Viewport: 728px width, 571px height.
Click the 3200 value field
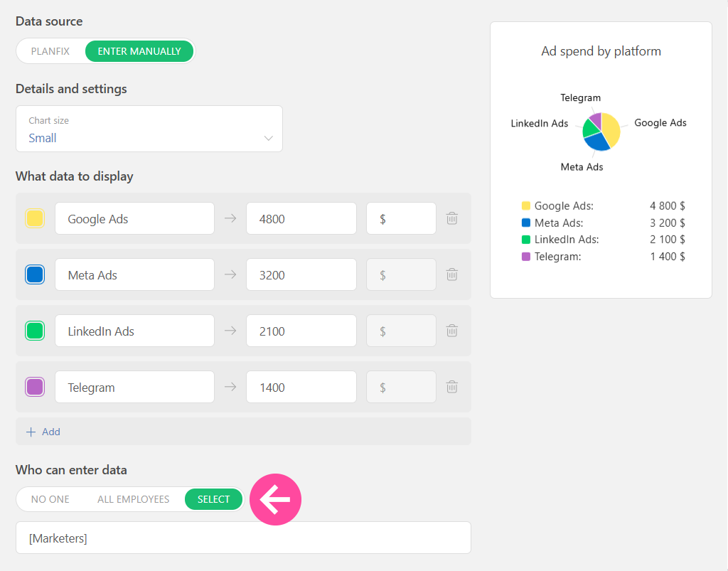301,274
